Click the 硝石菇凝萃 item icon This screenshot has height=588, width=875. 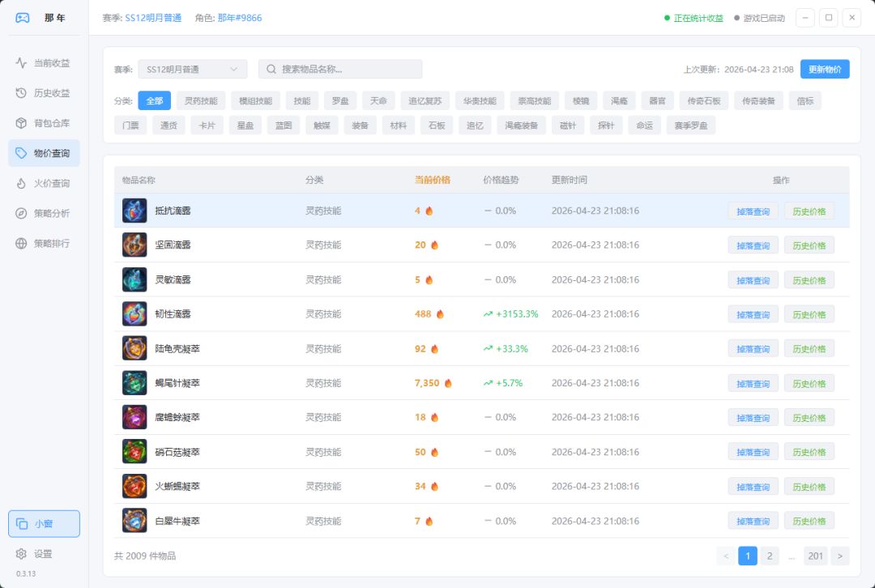(x=134, y=452)
